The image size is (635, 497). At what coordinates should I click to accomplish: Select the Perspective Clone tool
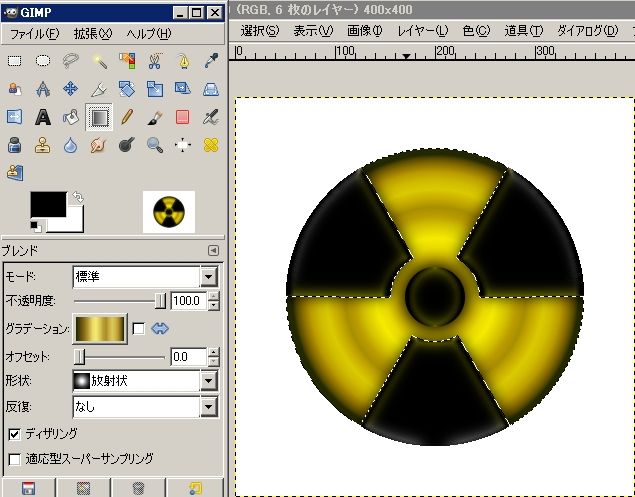(15, 173)
